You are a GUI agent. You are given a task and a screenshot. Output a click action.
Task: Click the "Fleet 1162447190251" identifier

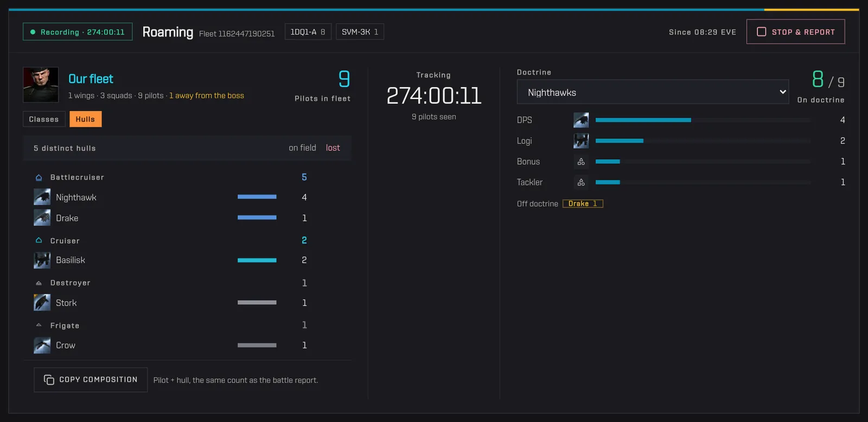pyautogui.click(x=237, y=34)
